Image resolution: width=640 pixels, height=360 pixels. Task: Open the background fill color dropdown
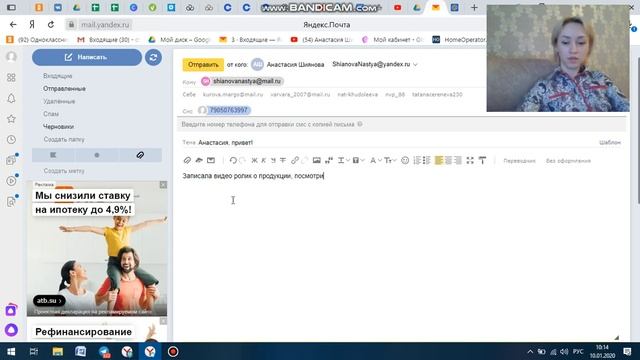358,160
